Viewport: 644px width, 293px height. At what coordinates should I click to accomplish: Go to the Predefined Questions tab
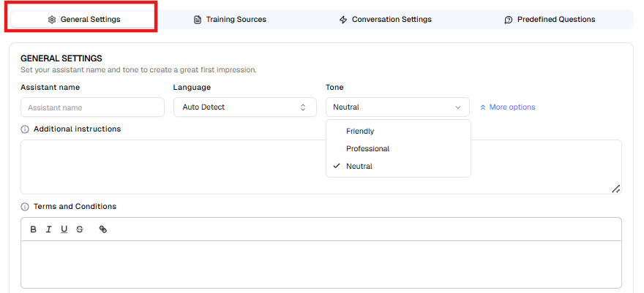tap(550, 20)
